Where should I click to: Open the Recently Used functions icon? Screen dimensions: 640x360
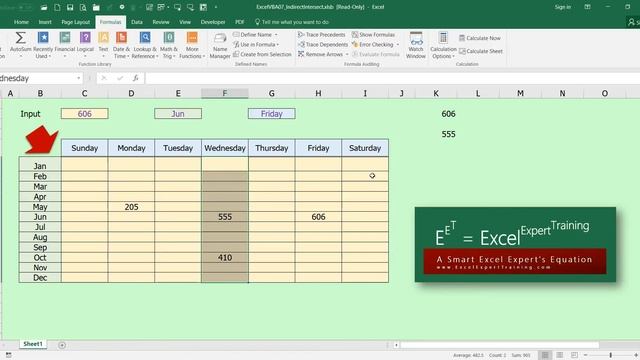pos(43,38)
